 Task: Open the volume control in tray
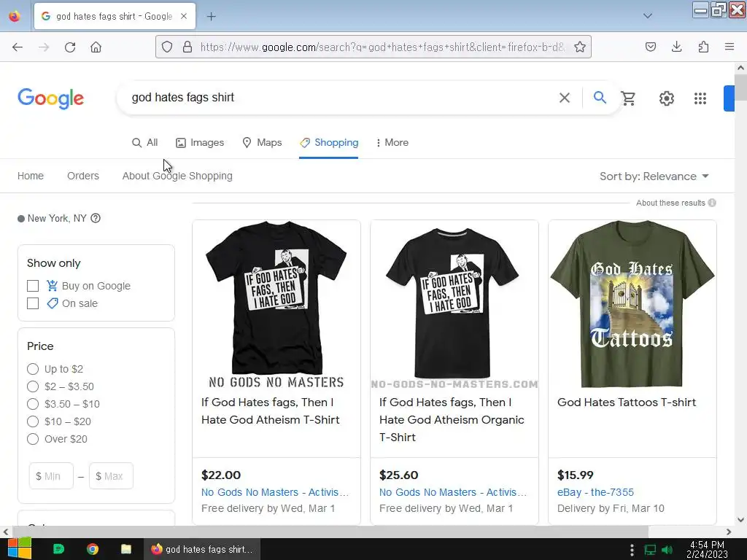tap(667, 550)
